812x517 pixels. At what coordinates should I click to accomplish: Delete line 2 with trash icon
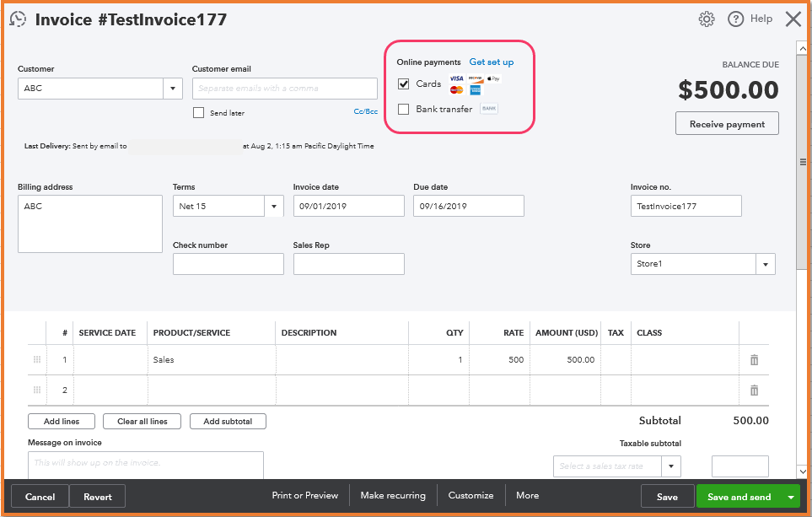[x=754, y=390]
